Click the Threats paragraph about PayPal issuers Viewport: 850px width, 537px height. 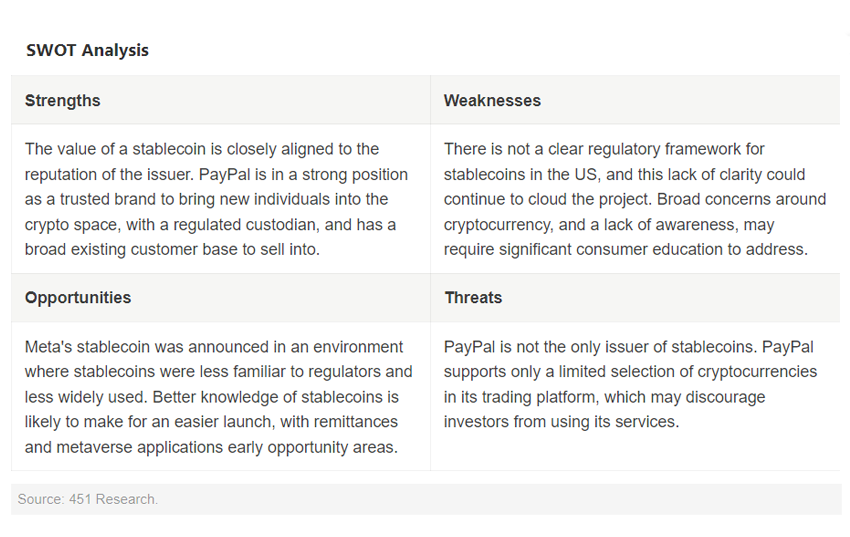(630, 384)
